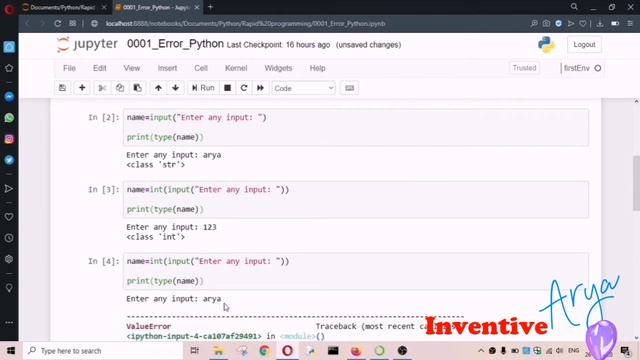Reload the page in browser
Viewport: 640px width, 360px height.
pyautogui.click(x=58, y=24)
